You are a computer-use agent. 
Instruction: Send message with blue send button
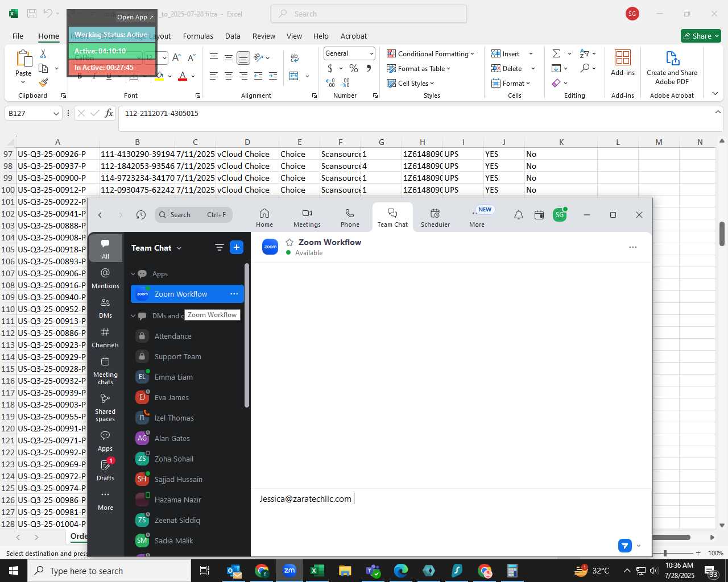click(624, 546)
